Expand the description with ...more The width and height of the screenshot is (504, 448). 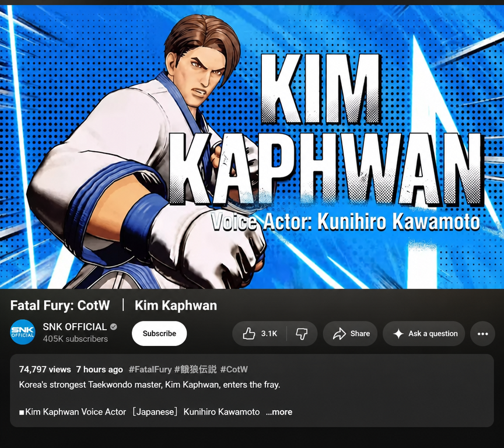click(279, 412)
